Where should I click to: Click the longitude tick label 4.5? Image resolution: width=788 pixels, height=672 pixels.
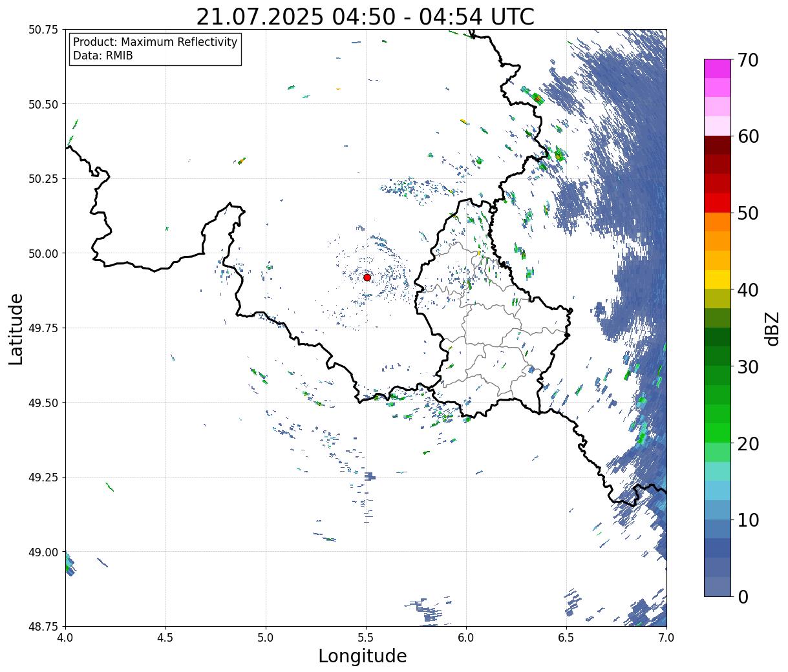point(165,637)
